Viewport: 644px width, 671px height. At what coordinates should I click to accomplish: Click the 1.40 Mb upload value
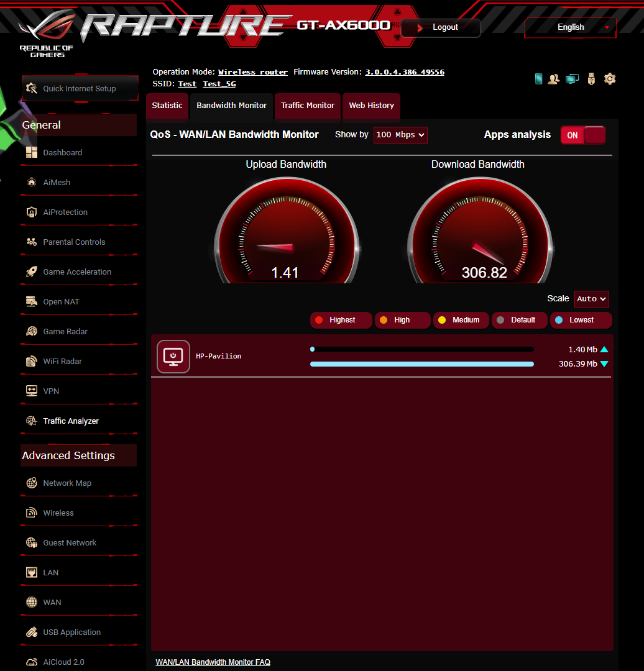click(x=582, y=350)
